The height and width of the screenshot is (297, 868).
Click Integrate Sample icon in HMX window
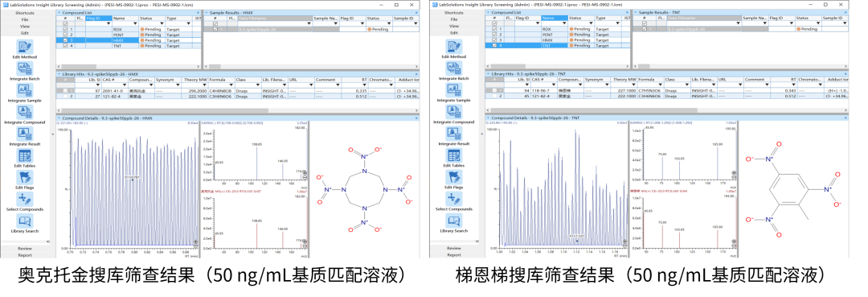click(x=25, y=90)
